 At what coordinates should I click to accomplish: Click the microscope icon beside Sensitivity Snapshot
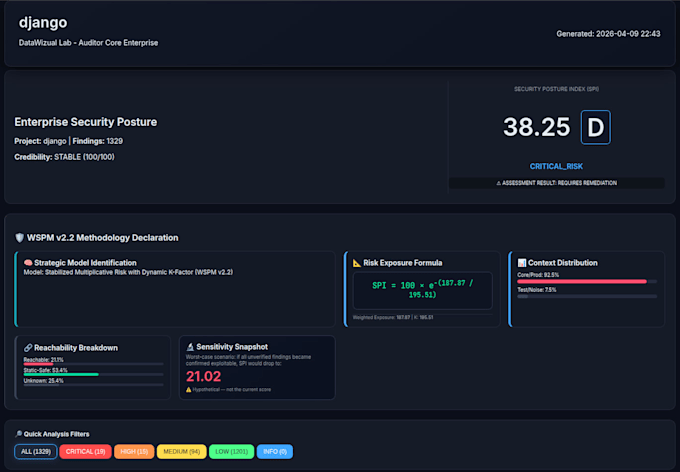tap(190, 347)
